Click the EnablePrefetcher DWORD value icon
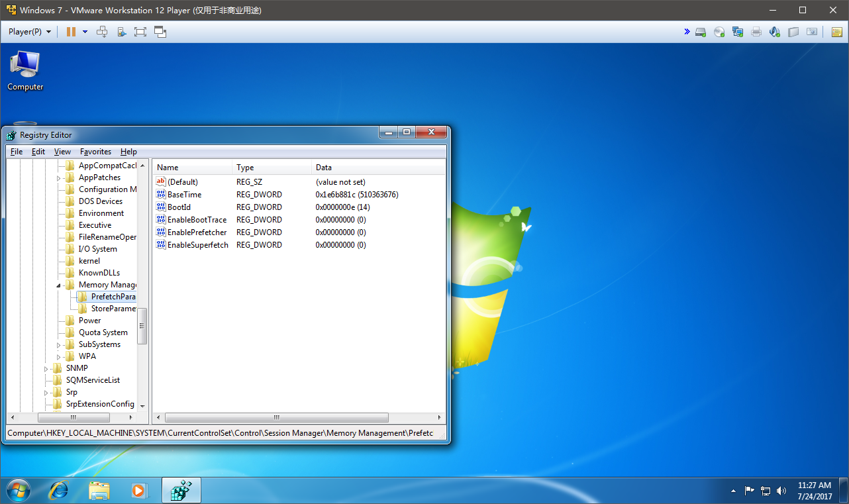 (161, 232)
